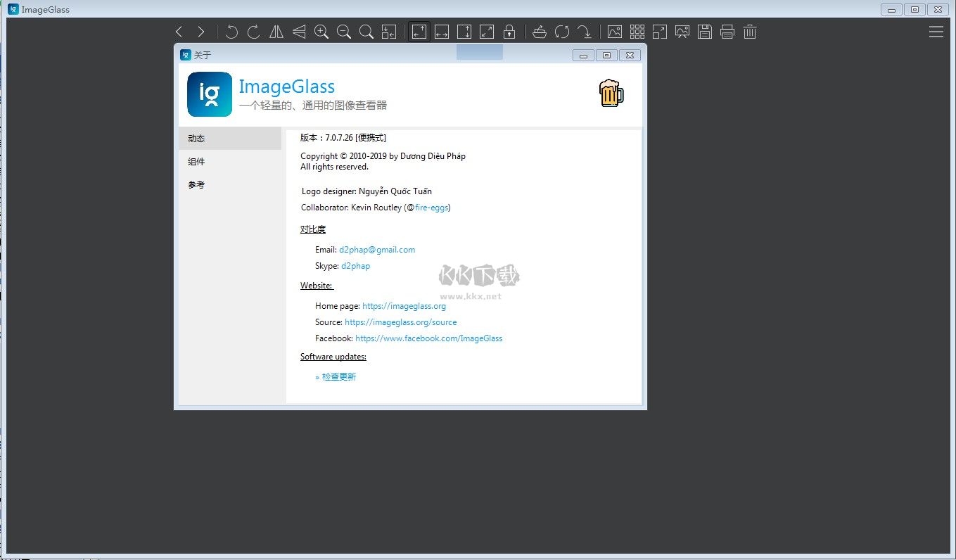Select the Rotate left tool
The height and width of the screenshot is (560, 956).
pos(231,31)
